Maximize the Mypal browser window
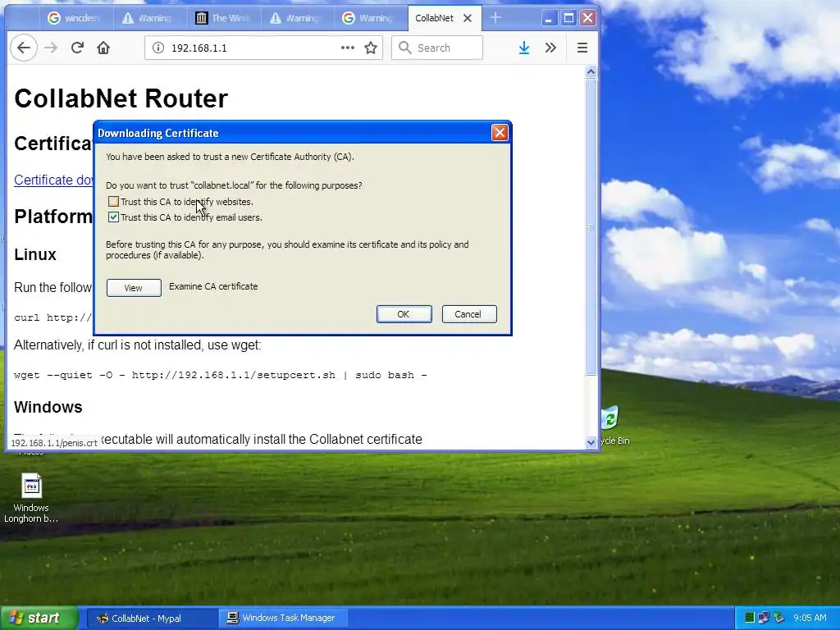This screenshot has width=840, height=630. [x=568, y=18]
